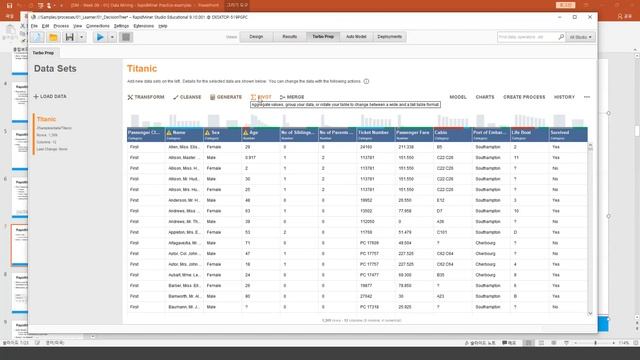Image resolution: width=640 pixels, height=360 pixels.
Task: Open the Edit menu
Action: (45, 26)
